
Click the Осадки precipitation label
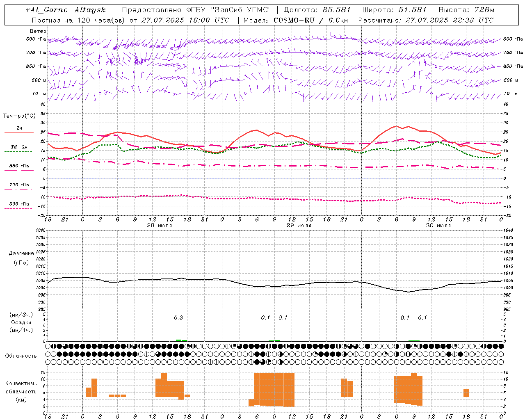(x=21, y=322)
